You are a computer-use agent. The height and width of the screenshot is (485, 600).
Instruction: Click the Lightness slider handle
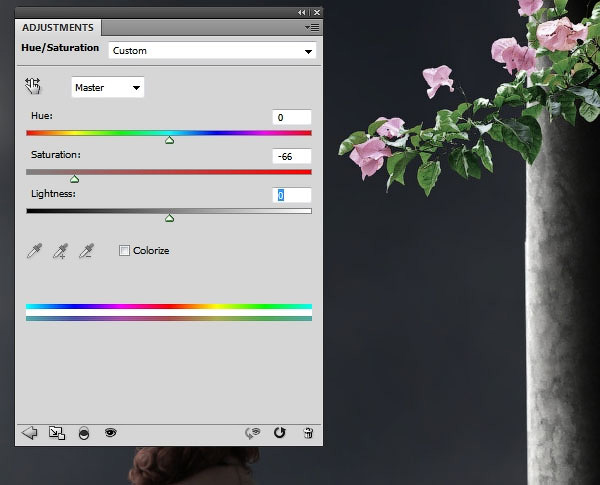point(170,218)
